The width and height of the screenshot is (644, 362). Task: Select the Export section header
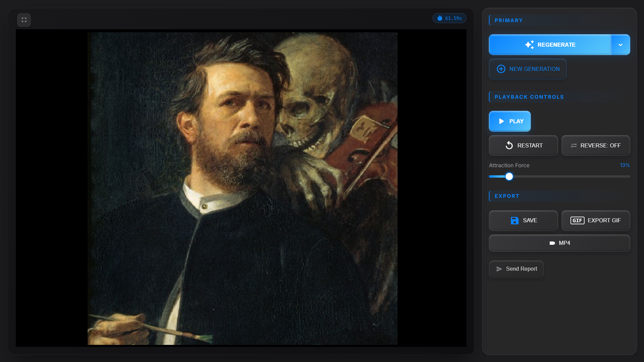pos(507,196)
